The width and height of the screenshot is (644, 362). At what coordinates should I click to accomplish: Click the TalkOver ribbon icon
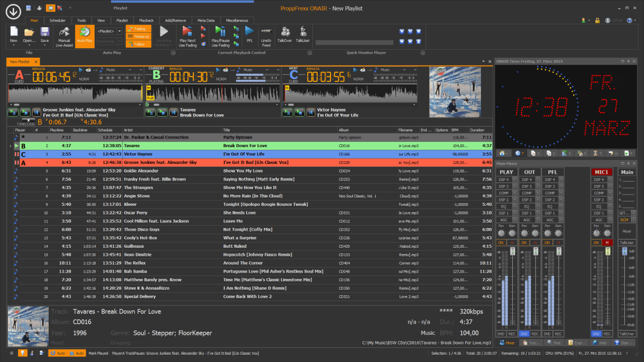coord(285,34)
